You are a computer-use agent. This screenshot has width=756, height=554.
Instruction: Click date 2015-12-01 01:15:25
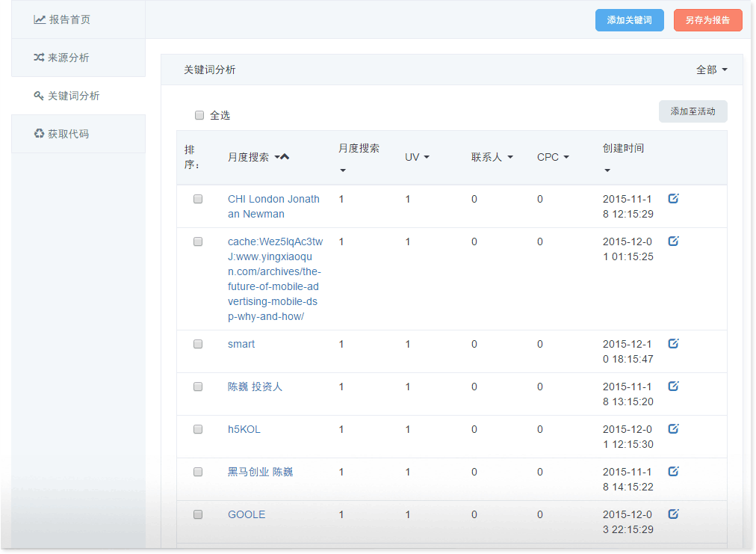(x=628, y=249)
